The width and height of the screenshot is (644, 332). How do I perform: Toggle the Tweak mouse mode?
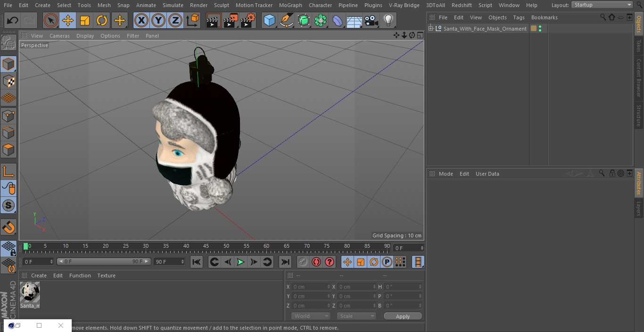(8, 188)
